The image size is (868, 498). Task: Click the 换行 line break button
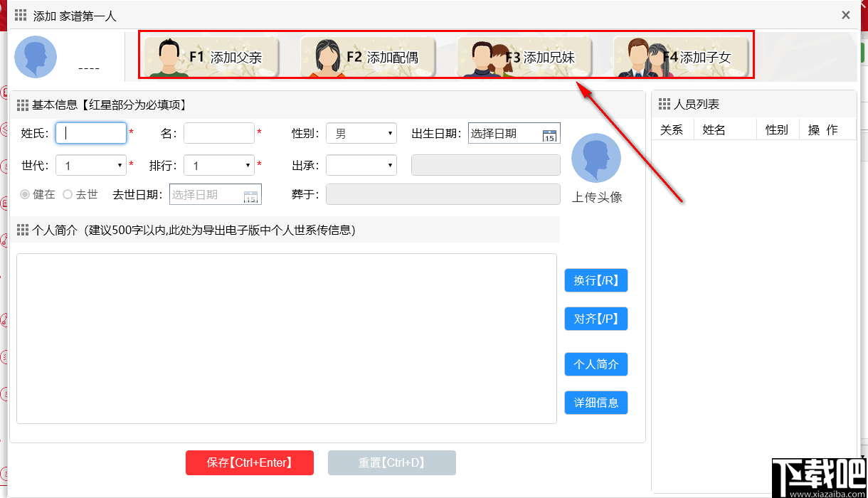coord(596,280)
